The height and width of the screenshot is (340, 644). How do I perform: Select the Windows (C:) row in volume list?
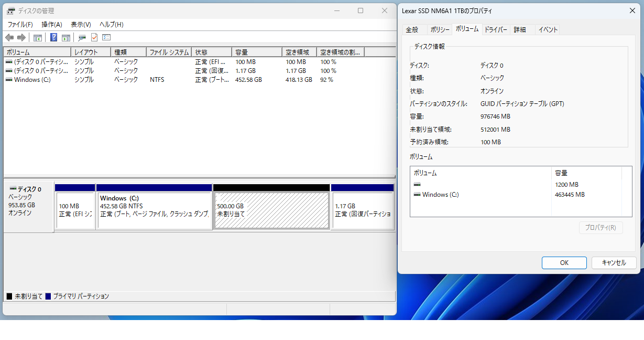pos(32,80)
